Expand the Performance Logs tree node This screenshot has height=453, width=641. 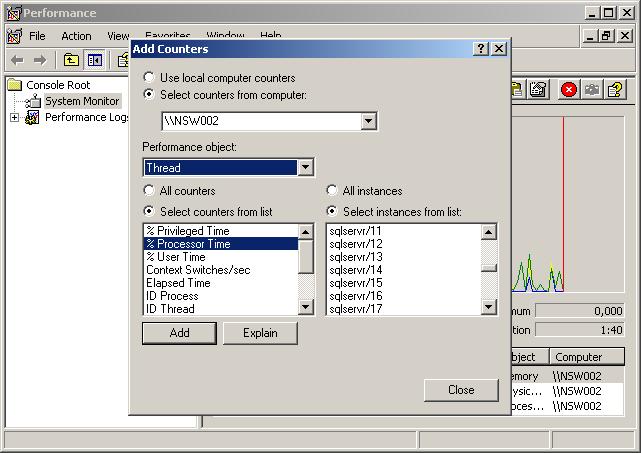[14, 117]
